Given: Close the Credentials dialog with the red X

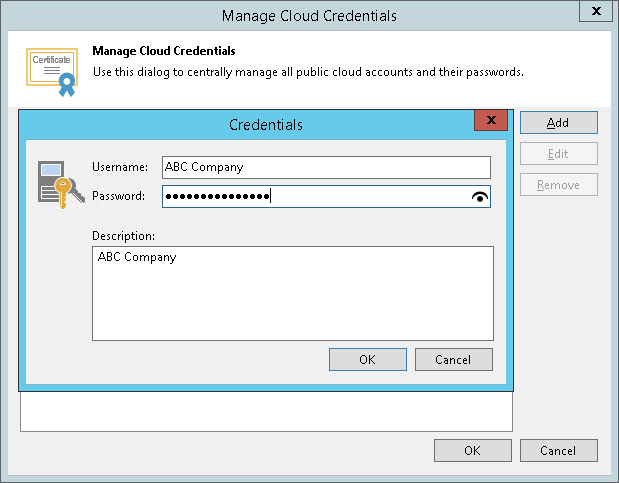Looking at the screenshot, I should pos(489,121).
